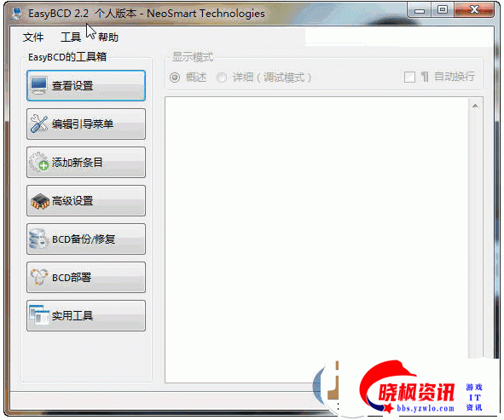
Task: Click the monitor icon on 查看设置
Action: click(x=38, y=85)
